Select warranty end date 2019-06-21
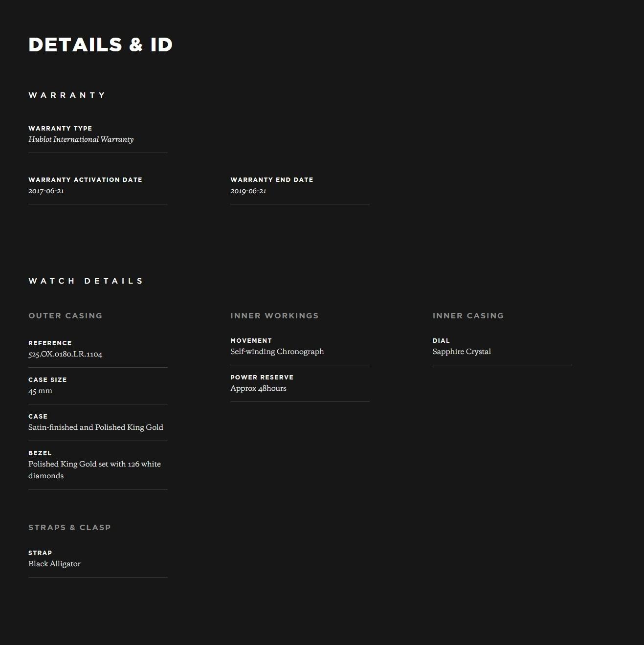The image size is (644, 645). [x=248, y=191]
